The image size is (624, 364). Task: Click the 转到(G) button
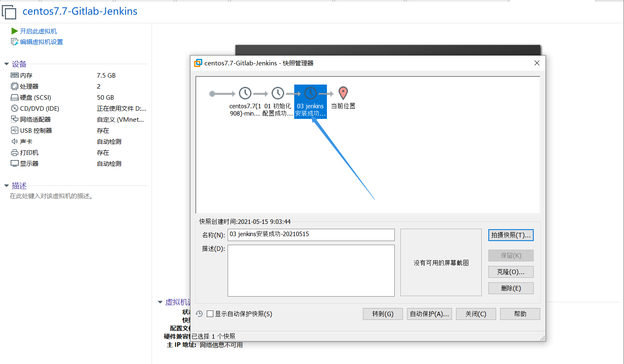[383, 314]
